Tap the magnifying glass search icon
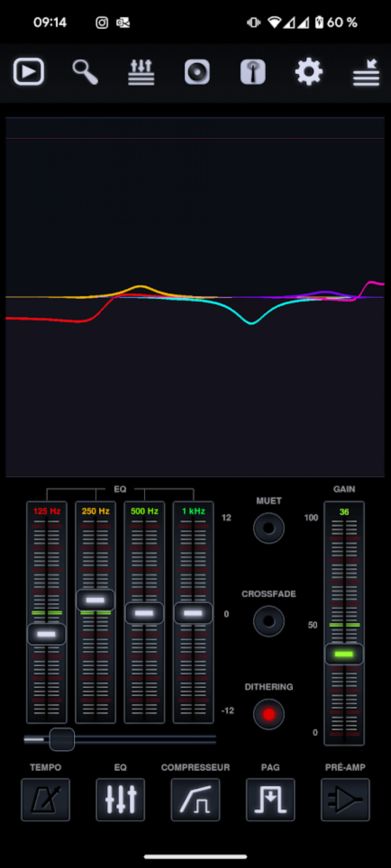This screenshot has width=391, height=868. point(85,72)
